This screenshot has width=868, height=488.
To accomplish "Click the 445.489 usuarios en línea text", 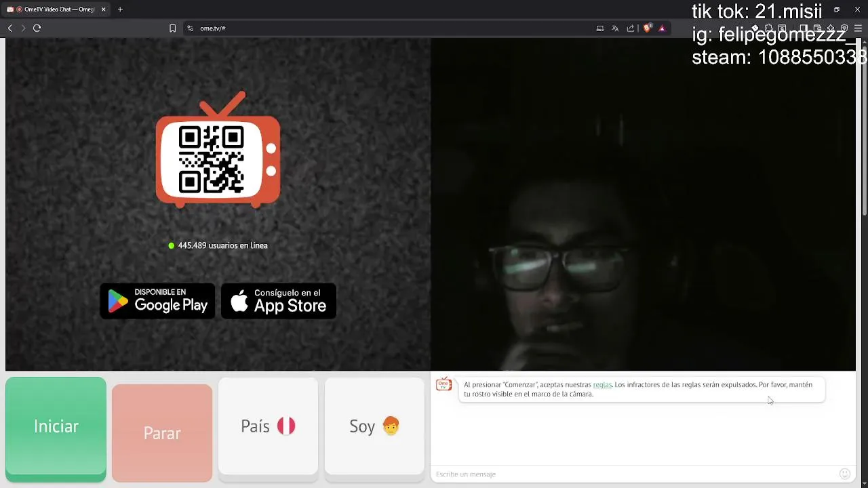I will [222, 245].
